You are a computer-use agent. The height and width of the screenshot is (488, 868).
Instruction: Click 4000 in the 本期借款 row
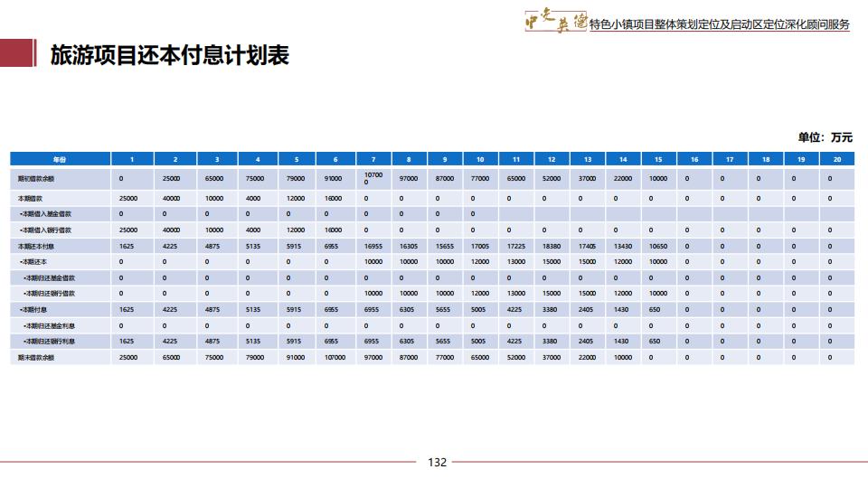(253, 198)
